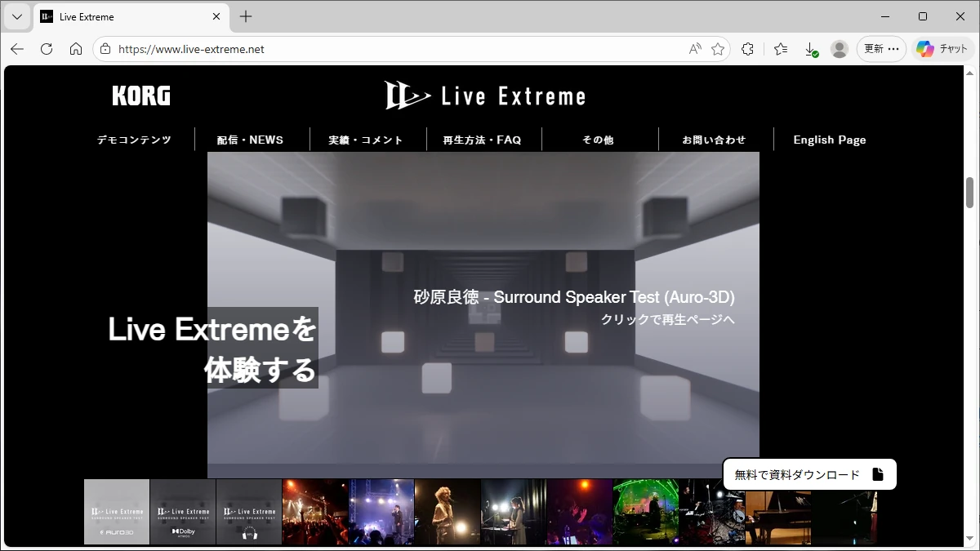Activate the Read Aloud icon
Viewport: 980px width, 551px height.
coord(694,49)
